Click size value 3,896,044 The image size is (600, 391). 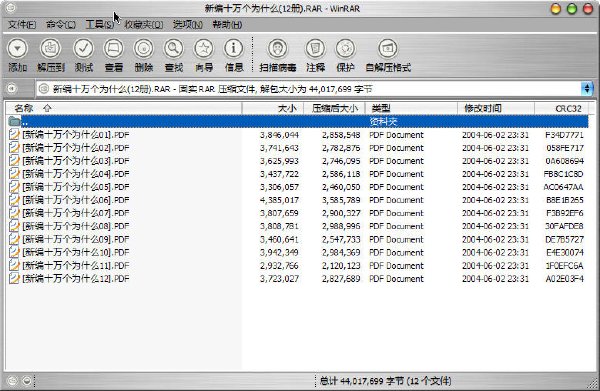[279, 135]
